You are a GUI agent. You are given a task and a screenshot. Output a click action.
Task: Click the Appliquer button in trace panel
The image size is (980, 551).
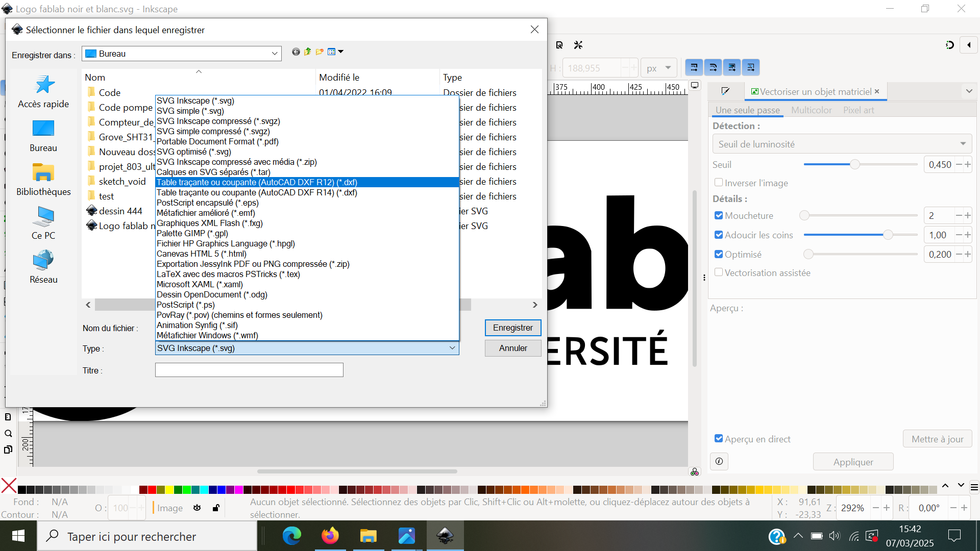coord(853,462)
